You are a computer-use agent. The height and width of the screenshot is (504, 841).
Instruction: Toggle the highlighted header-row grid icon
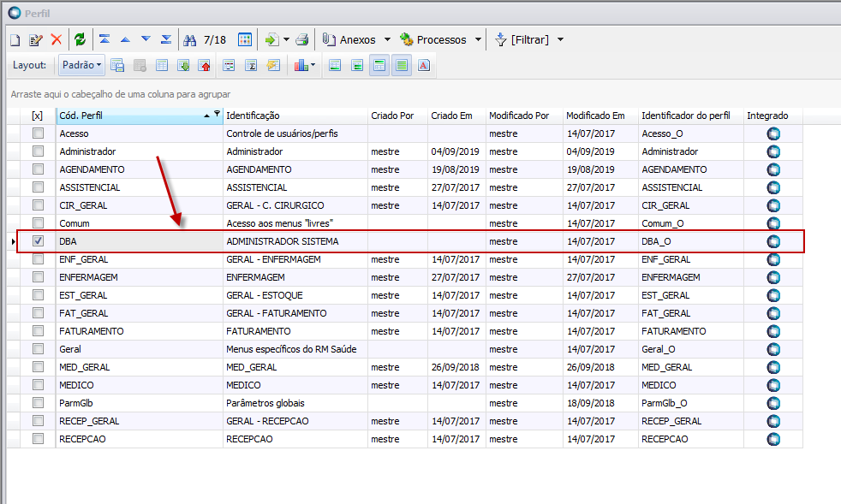pyautogui.click(x=379, y=65)
